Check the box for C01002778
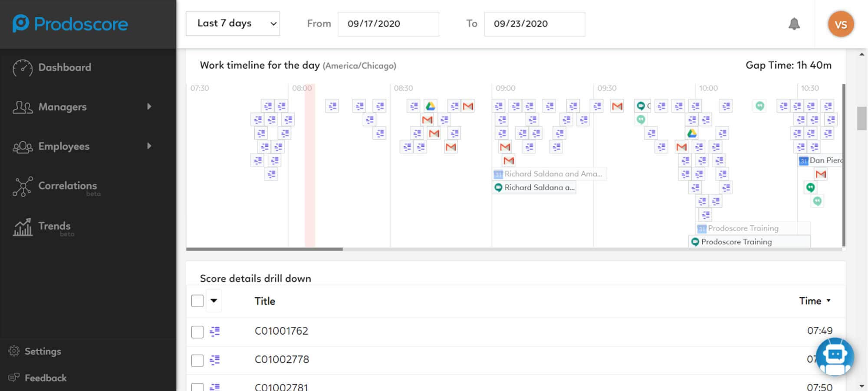 pos(197,360)
